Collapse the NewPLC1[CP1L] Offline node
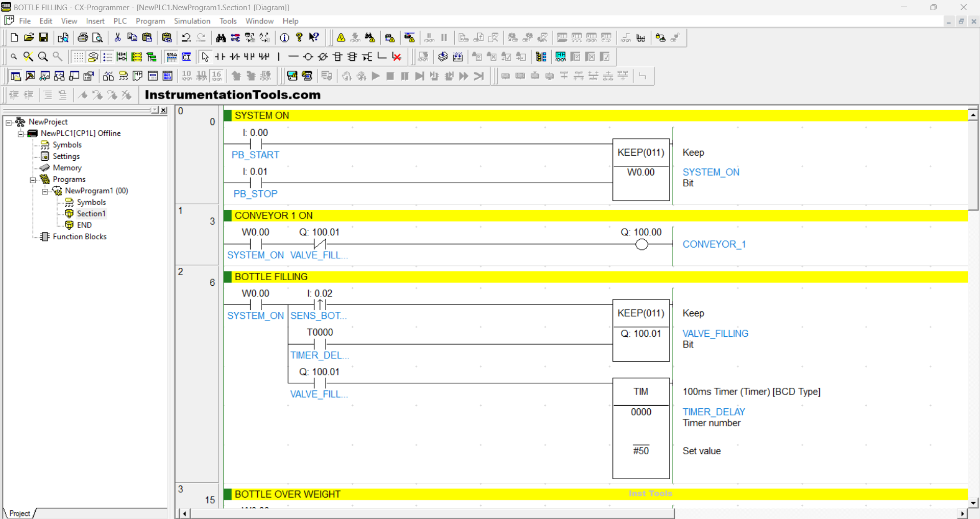The width and height of the screenshot is (980, 519). pyautogui.click(x=20, y=134)
